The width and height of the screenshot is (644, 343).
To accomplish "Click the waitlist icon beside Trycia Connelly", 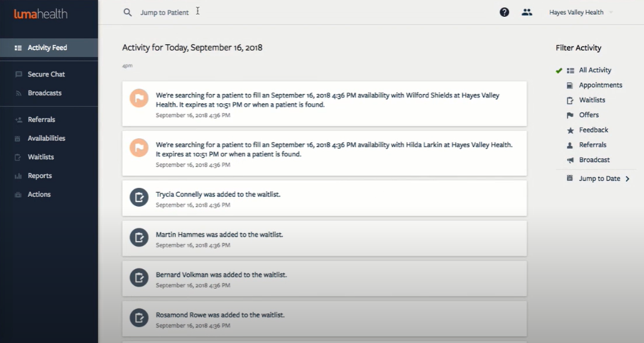I will click(x=138, y=197).
